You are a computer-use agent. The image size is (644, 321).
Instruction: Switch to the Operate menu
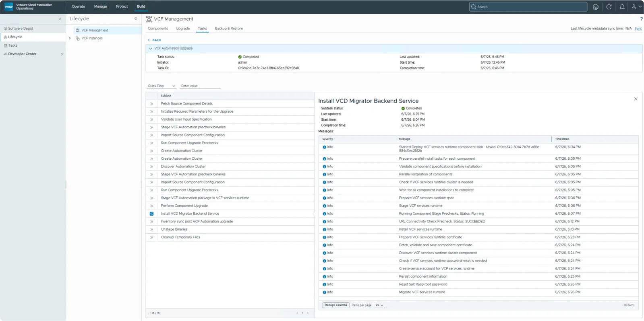tap(78, 6)
